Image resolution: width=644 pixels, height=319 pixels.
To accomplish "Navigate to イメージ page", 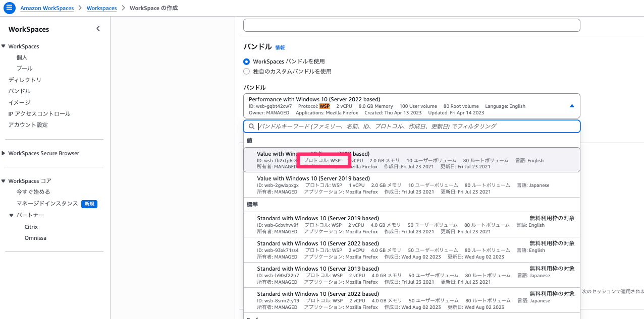I will [x=19, y=102].
